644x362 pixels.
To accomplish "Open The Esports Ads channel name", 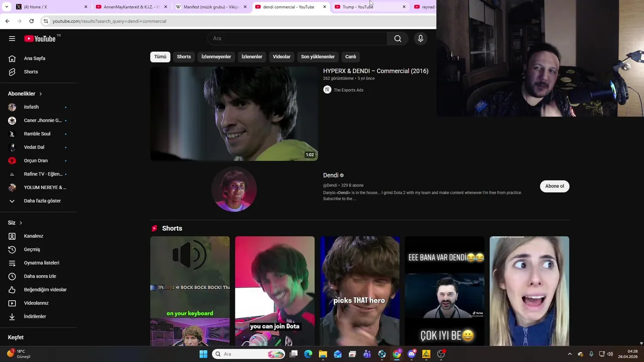I will 349,90.
